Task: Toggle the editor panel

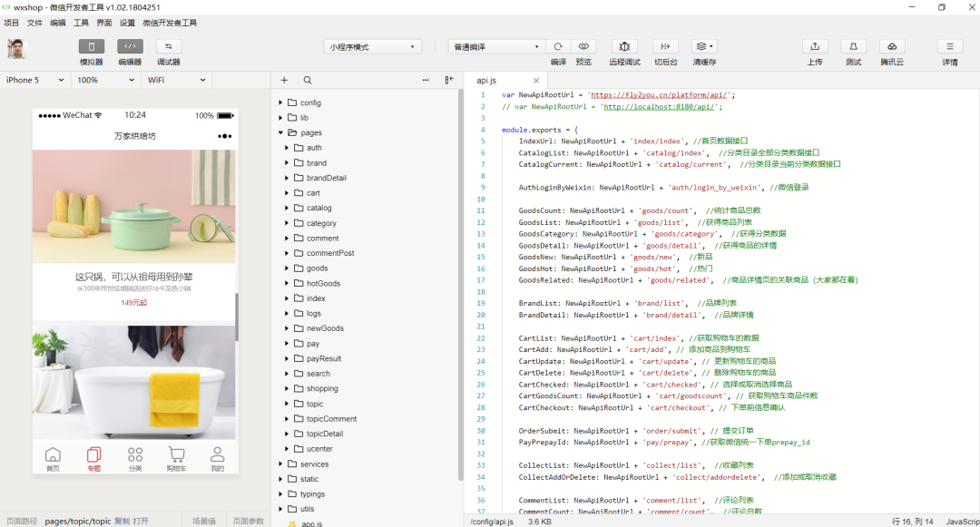Action: pos(130,46)
